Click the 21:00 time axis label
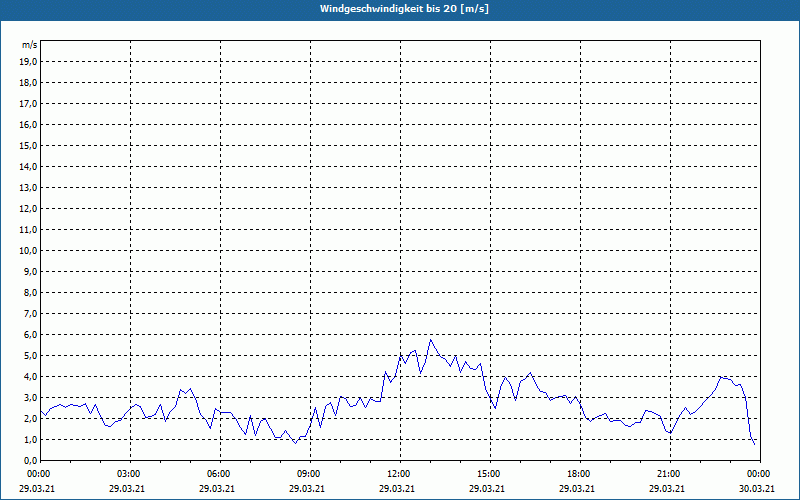This screenshot has width=800, height=500. (x=668, y=474)
